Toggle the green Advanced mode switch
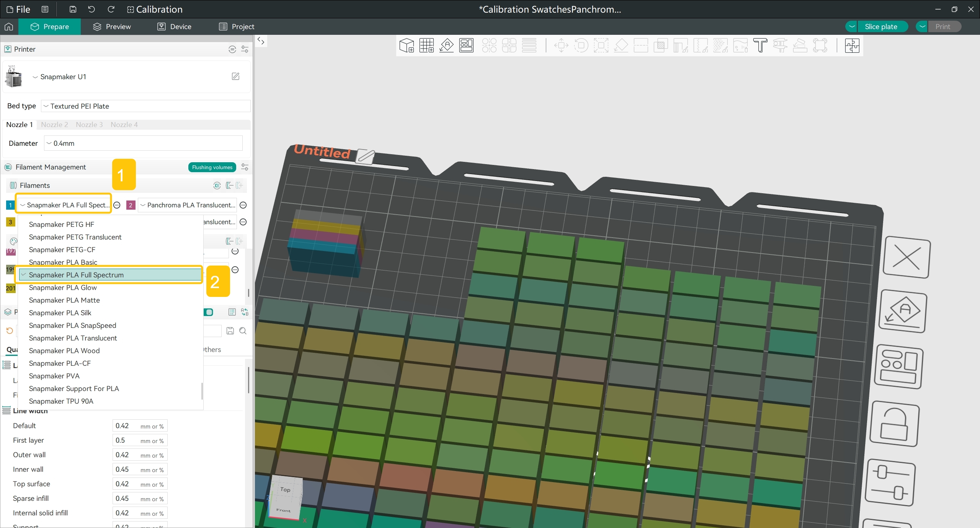Image resolution: width=980 pixels, height=528 pixels. click(x=209, y=312)
